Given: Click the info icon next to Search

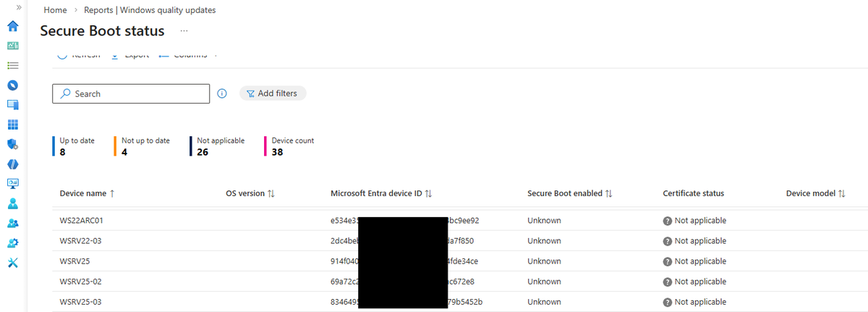Looking at the screenshot, I should pyautogui.click(x=222, y=93).
